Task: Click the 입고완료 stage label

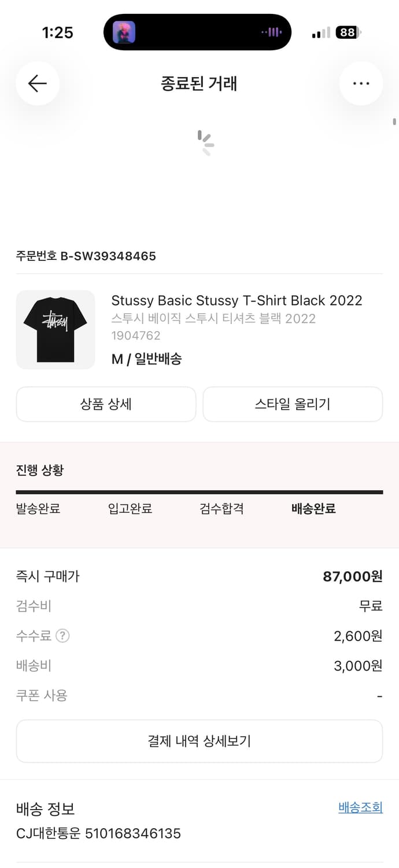Action: coord(130,509)
